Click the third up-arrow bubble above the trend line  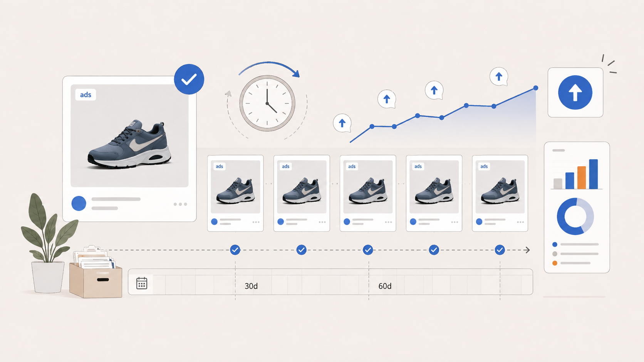(434, 90)
